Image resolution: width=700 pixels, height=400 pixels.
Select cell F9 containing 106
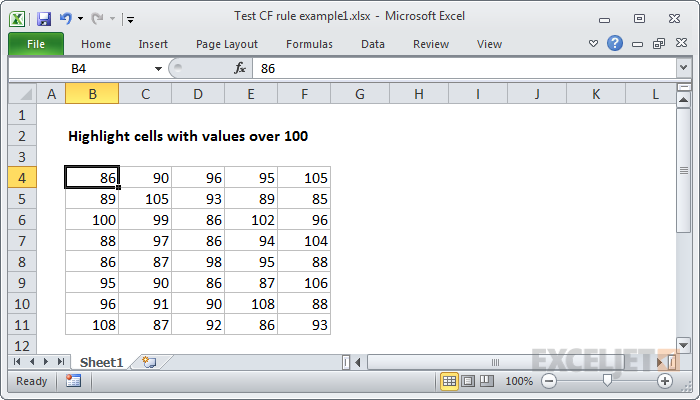click(304, 283)
